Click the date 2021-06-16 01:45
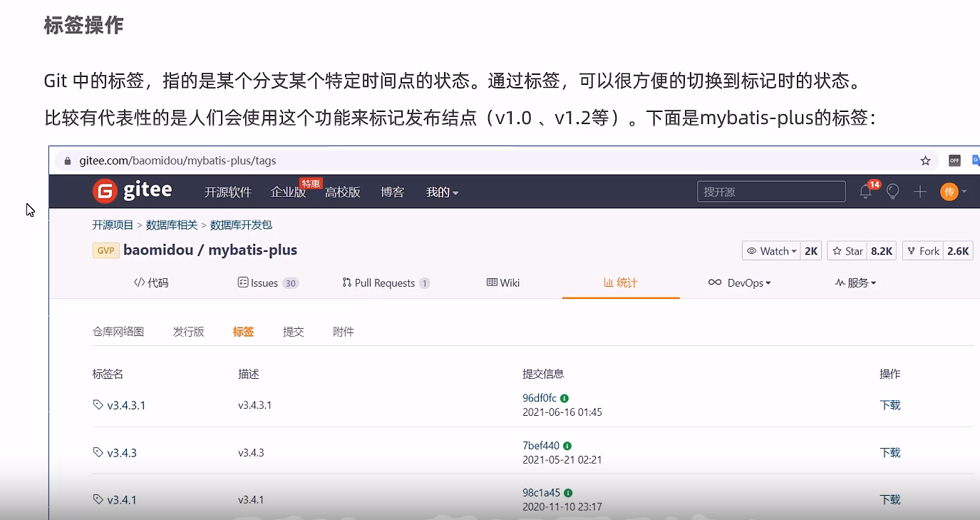The image size is (980, 520). click(562, 412)
